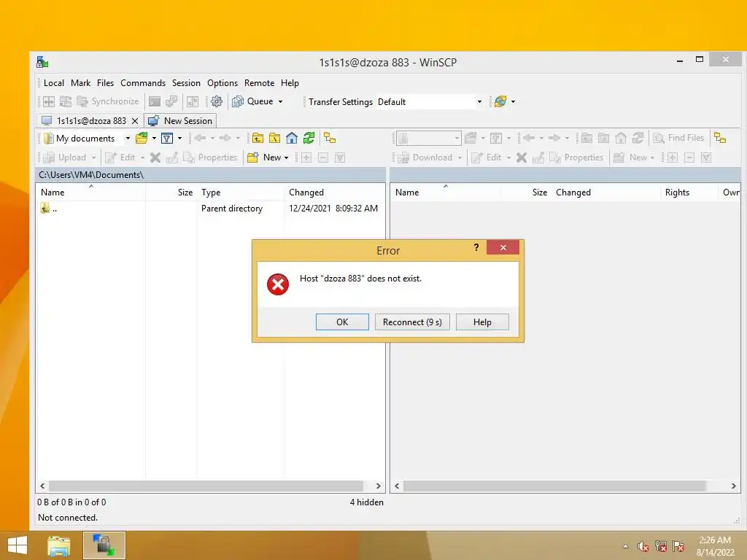Click the muted volume tray icon
Image resolution: width=747 pixels, height=560 pixels.
[x=643, y=546]
